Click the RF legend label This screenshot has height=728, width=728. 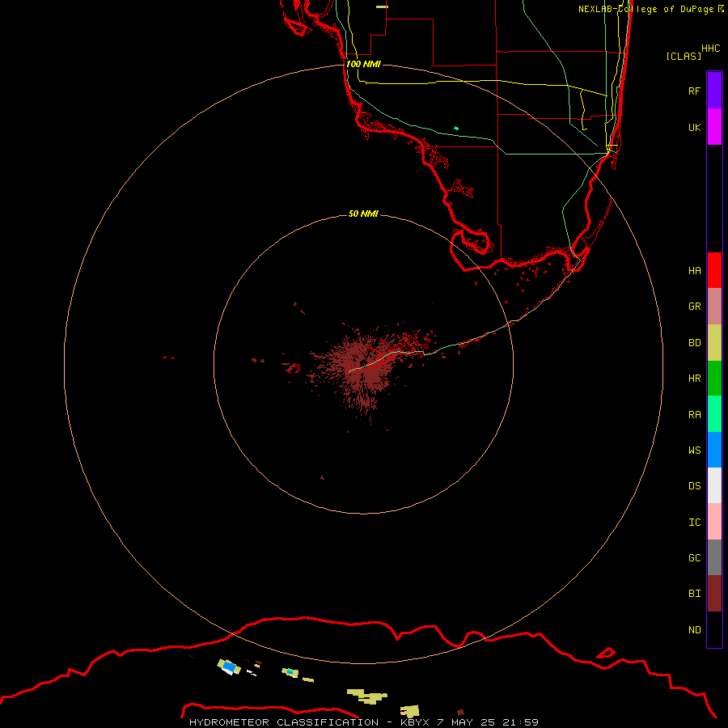click(694, 91)
